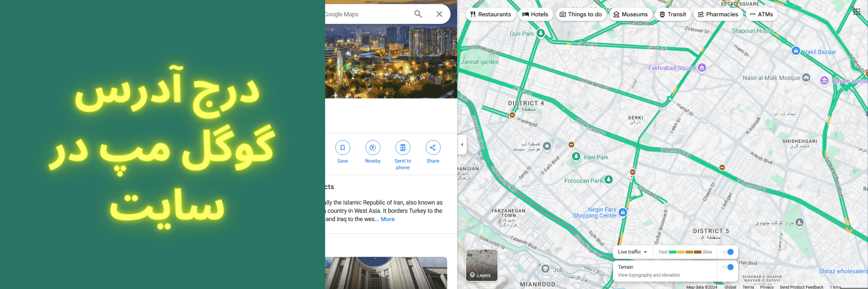Open the Terms link

point(748,287)
